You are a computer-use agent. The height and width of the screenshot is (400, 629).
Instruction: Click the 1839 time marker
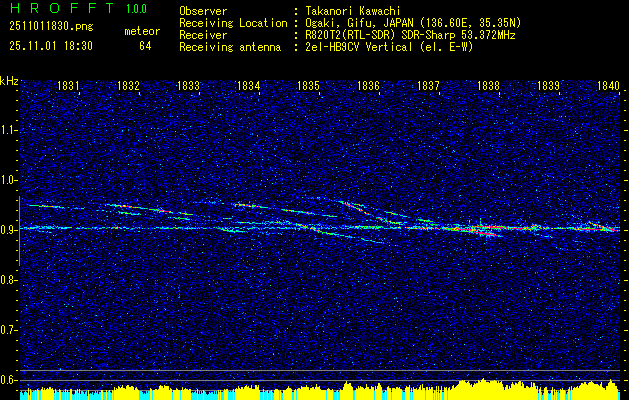(548, 85)
